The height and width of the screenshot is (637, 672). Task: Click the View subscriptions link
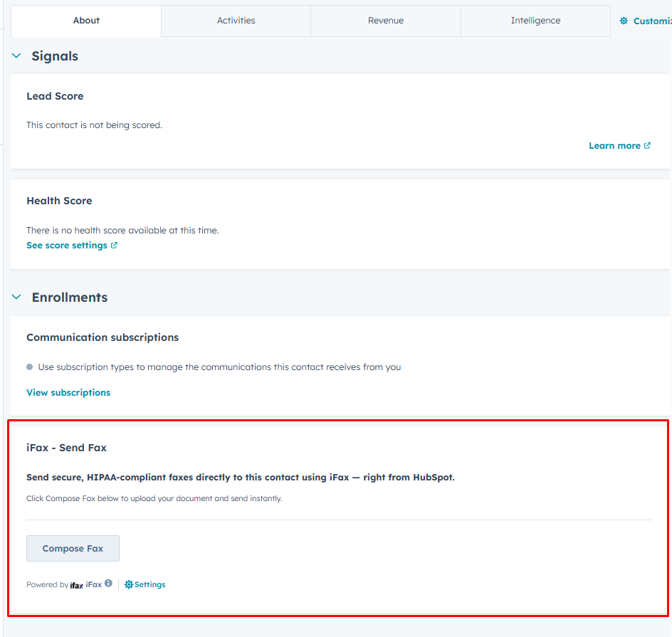pyautogui.click(x=68, y=393)
